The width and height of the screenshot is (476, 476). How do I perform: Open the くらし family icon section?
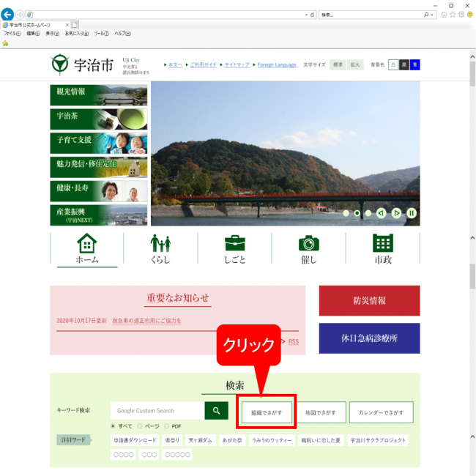point(160,249)
